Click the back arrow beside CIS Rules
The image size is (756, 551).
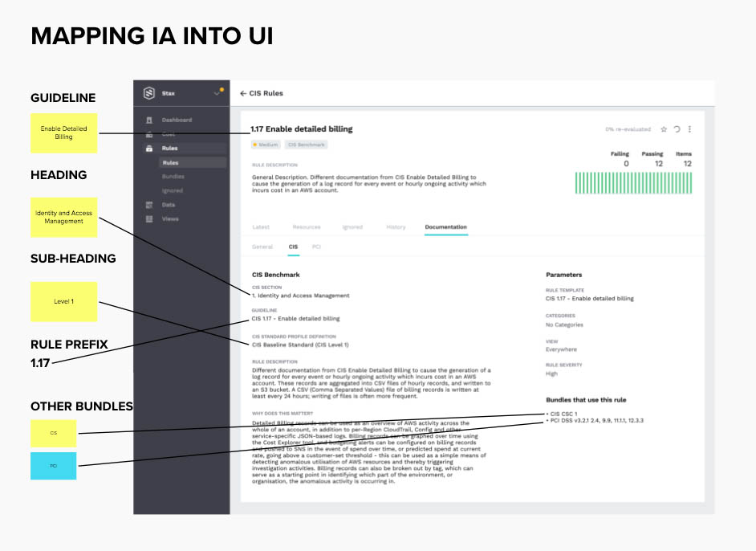coord(242,93)
